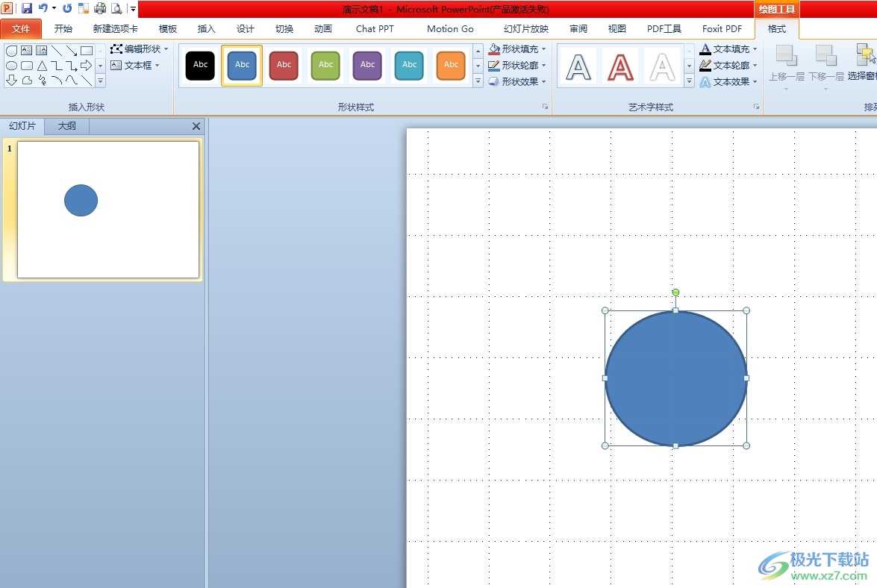Click the PowerPoint application logo icon
The width and height of the screenshot is (877, 588).
pos(7,7)
